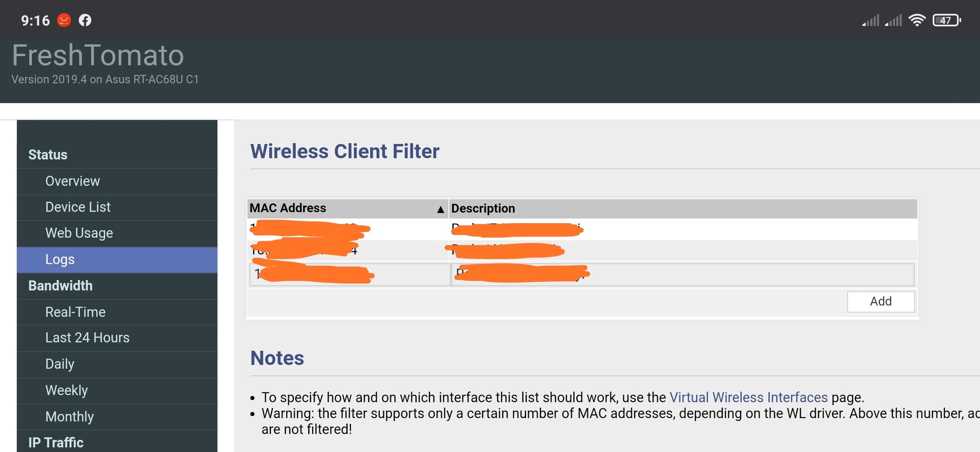Screen dimensions: 980x452
Task: View Real-Time bandwidth page
Action: click(75, 312)
